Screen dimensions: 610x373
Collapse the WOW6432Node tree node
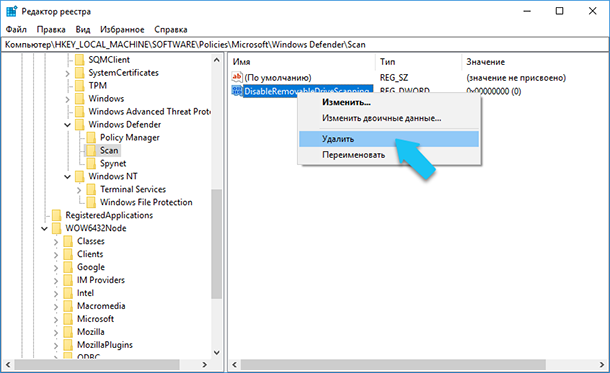coord(44,228)
